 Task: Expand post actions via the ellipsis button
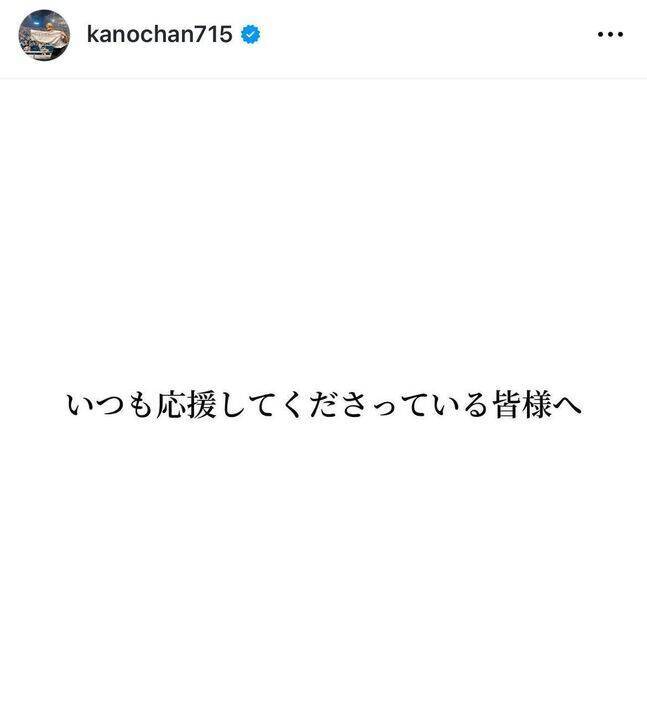[610, 34]
